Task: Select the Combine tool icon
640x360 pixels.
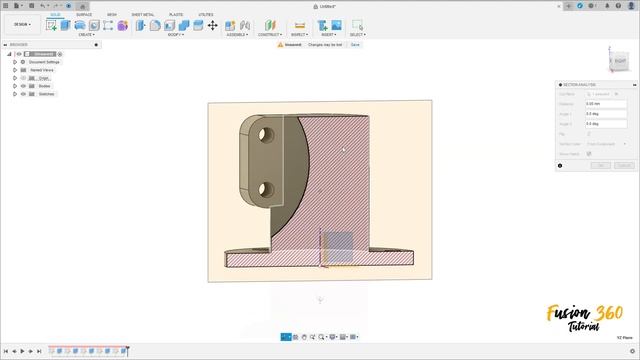Action: pos(184,25)
